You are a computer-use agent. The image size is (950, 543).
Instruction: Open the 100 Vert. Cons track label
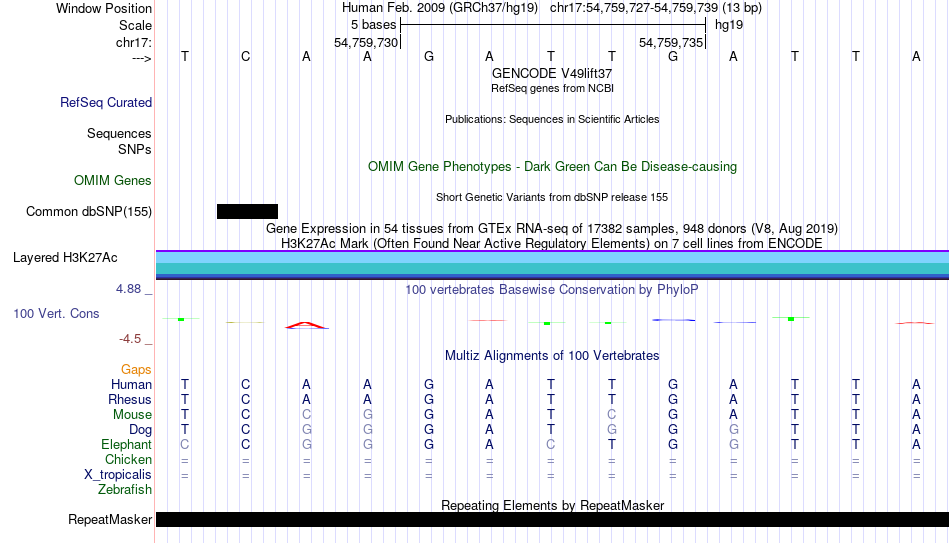[x=56, y=313]
